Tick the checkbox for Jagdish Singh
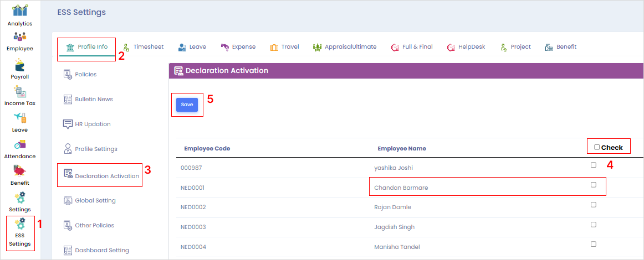The image size is (644, 260). (594, 225)
